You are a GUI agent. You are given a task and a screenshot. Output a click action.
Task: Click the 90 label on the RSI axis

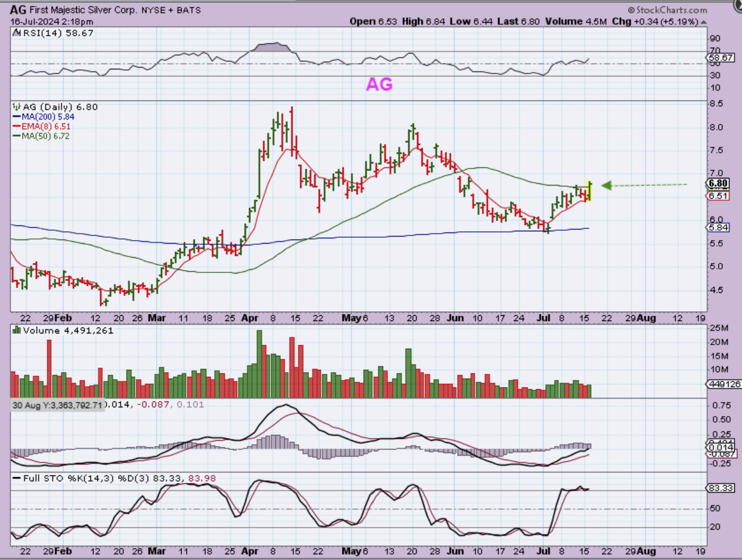click(715, 38)
